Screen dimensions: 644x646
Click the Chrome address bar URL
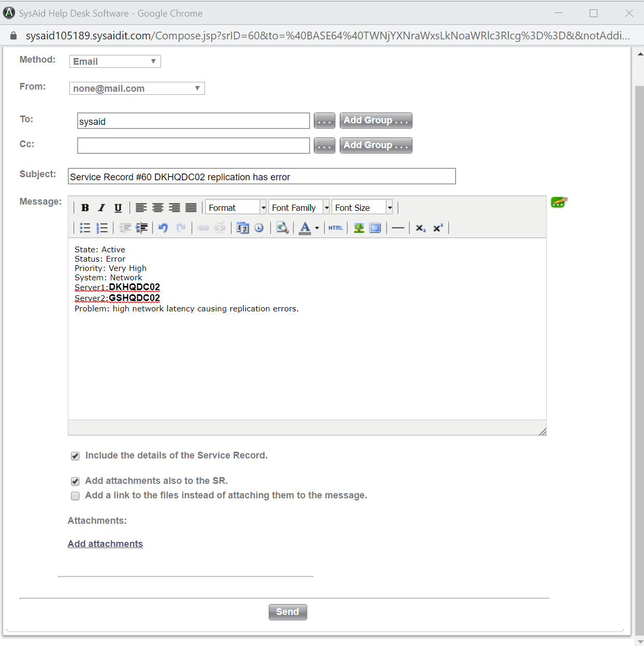(328, 36)
